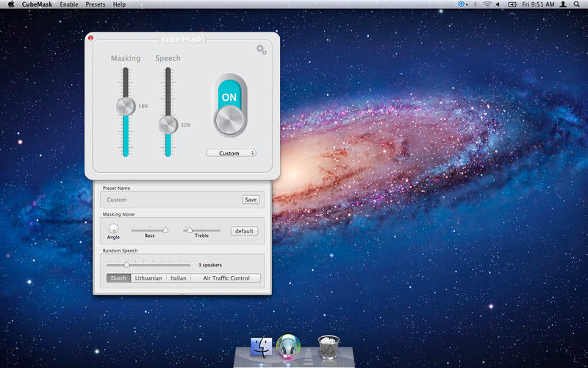
Task: Click the Bass slider handle
Action: tap(165, 230)
